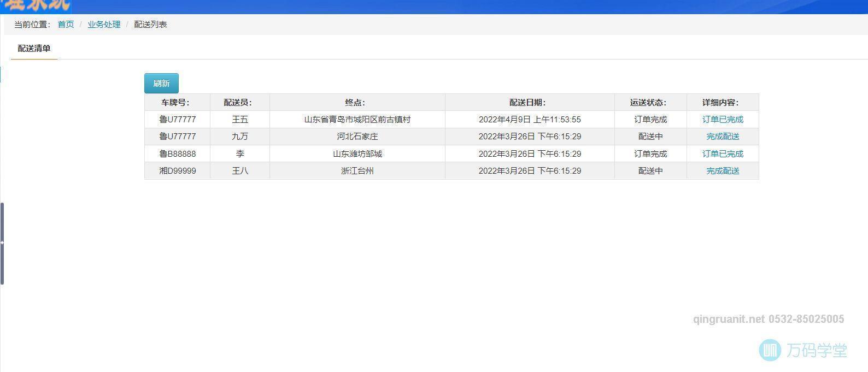This screenshot has width=868, height=372.
Task: Click the 当前位置 label
Action: [x=32, y=25]
